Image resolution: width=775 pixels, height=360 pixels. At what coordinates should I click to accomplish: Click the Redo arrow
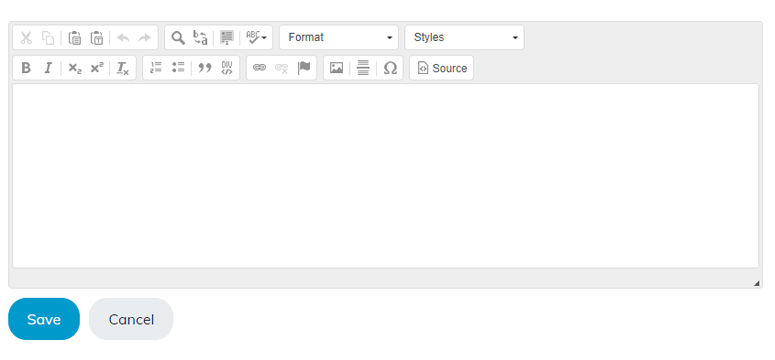coord(144,38)
